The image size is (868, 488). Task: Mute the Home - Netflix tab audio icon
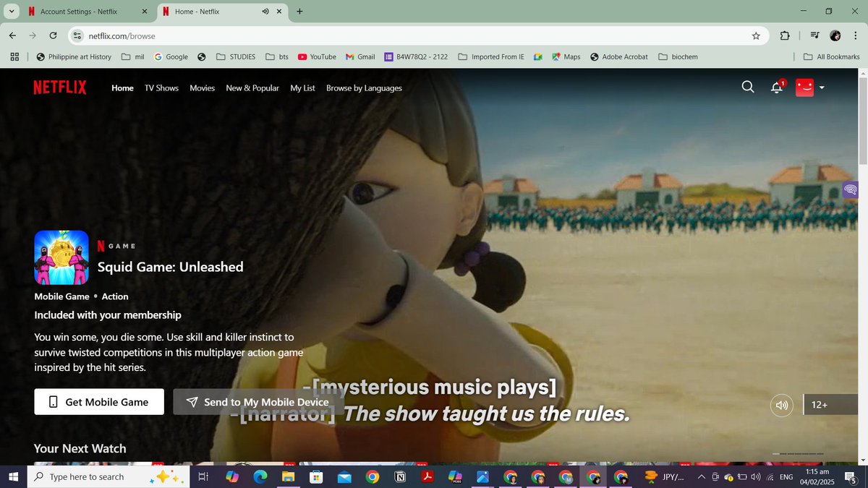coord(265,12)
